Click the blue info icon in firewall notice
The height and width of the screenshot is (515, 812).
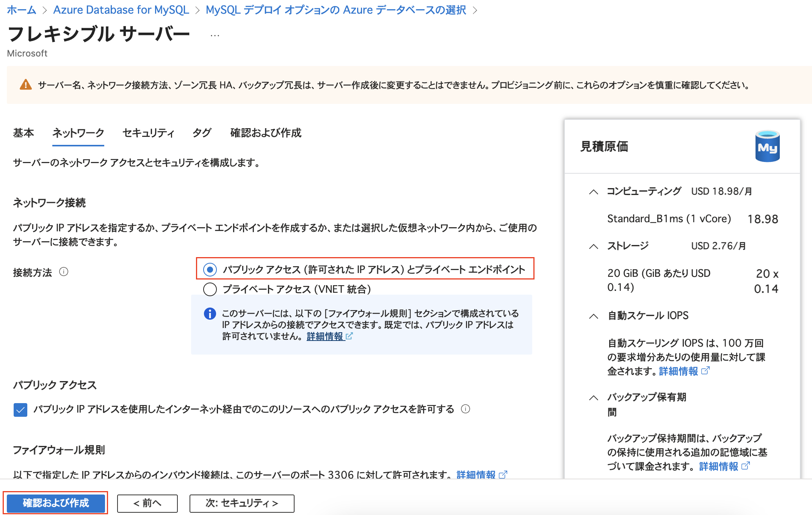[210, 314]
